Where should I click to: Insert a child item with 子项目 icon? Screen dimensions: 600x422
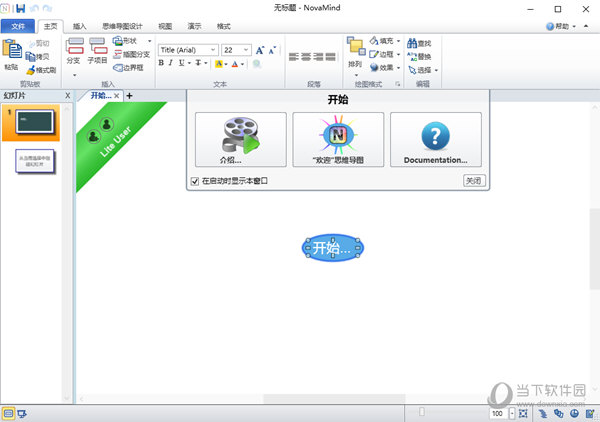point(98,46)
